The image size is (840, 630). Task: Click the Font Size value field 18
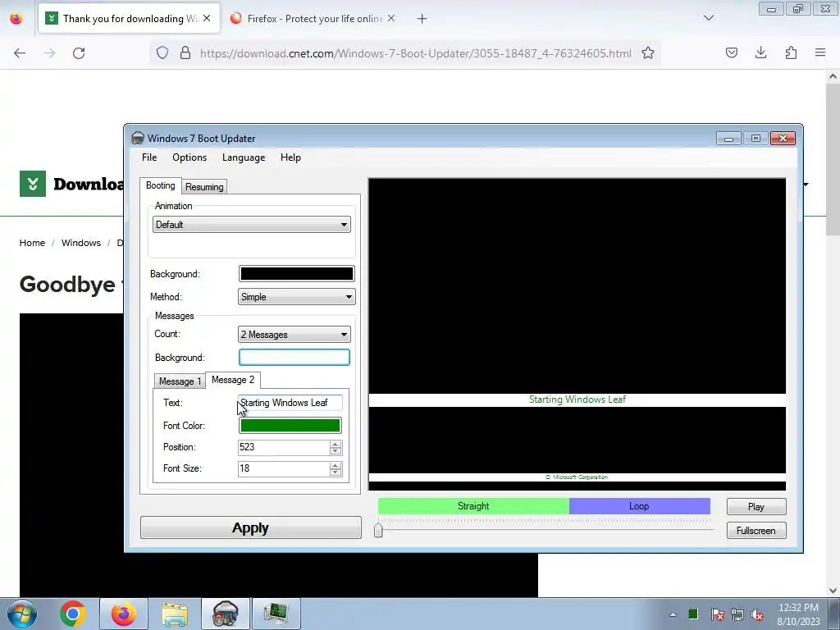[x=283, y=468]
